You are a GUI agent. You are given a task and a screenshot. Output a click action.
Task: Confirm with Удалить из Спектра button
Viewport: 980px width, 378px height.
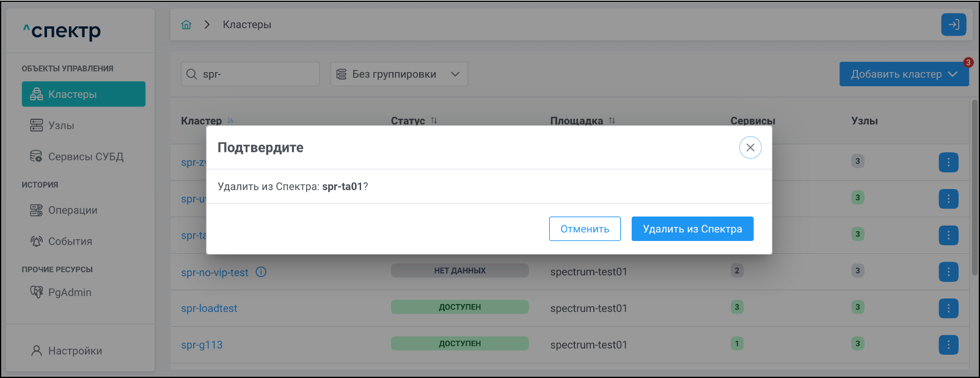click(692, 229)
